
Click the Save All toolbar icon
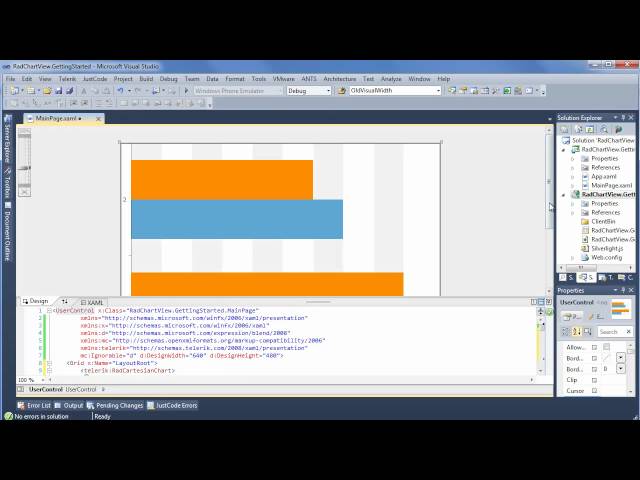[x=69, y=91]
